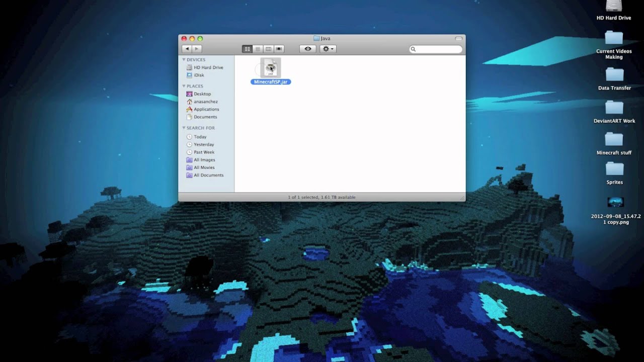
Task: Open Quick Look eye button
Action: click(307, 49)
